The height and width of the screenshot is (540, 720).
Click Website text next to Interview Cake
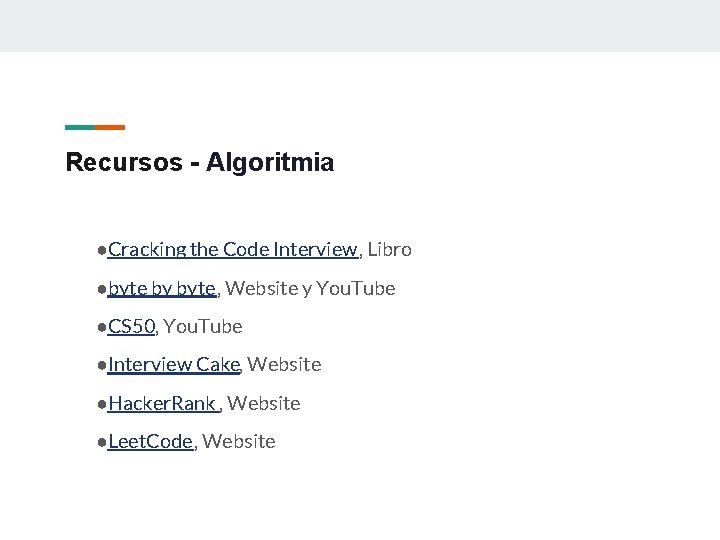(285, 364)
